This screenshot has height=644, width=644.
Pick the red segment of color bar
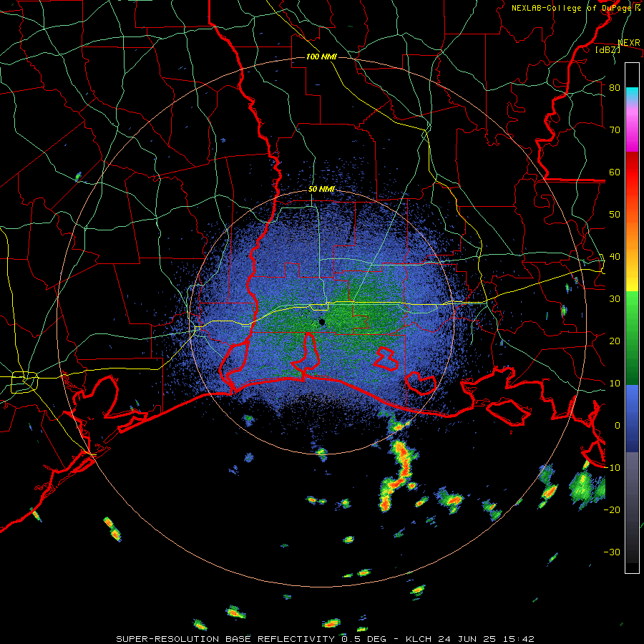pos(632,172)
